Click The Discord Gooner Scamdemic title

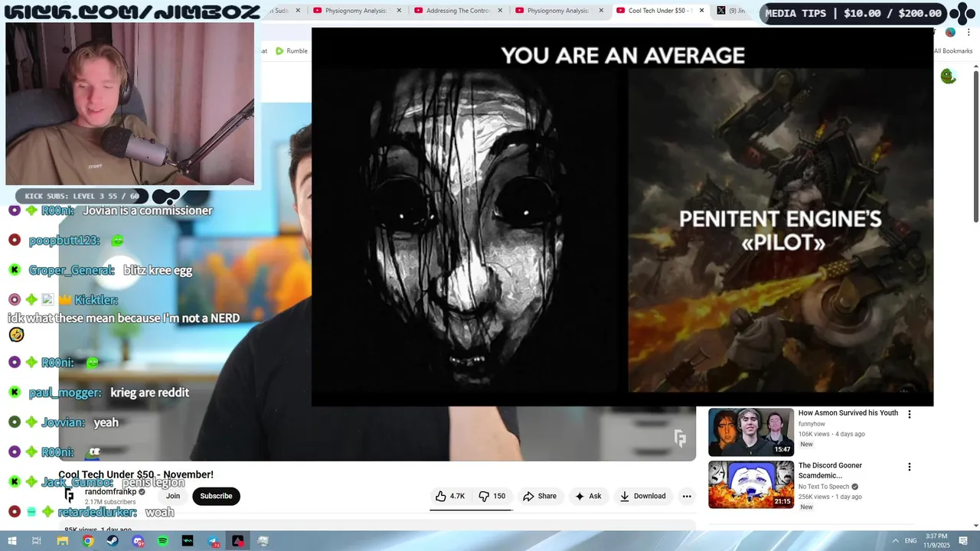click(830, 470)
